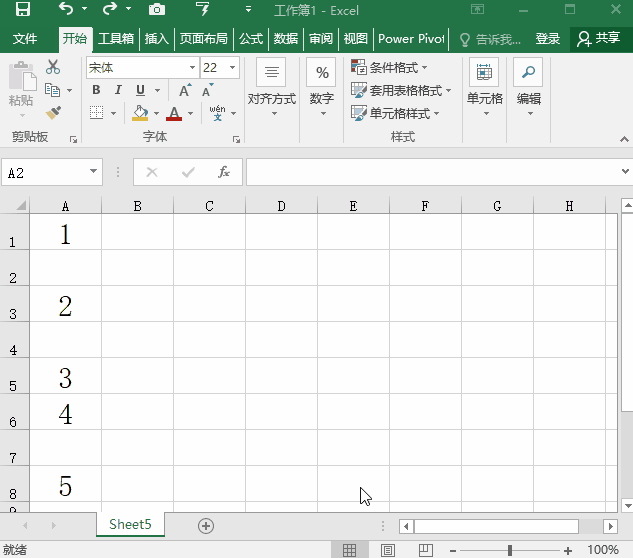Image resolution: width=633 pixels, height=558 pixels.
Task: Switch to Page Layout view icon
Action: (388, 550)
